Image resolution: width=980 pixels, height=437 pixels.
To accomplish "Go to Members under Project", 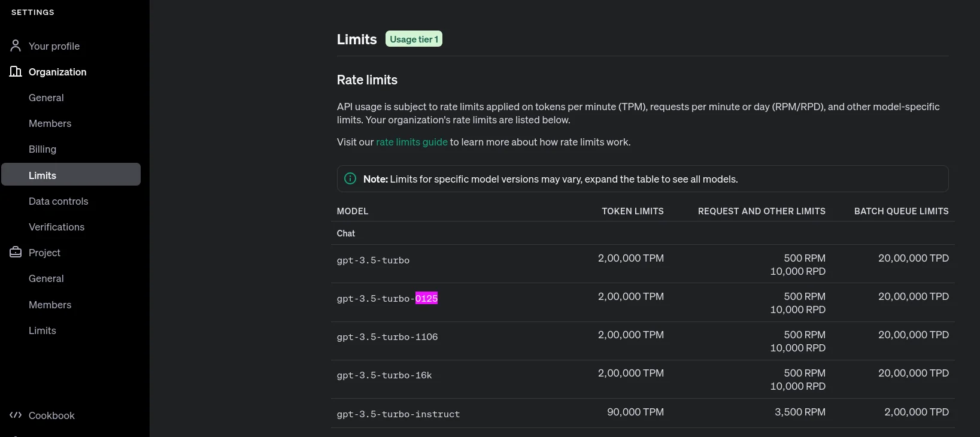I will point(50,305).
